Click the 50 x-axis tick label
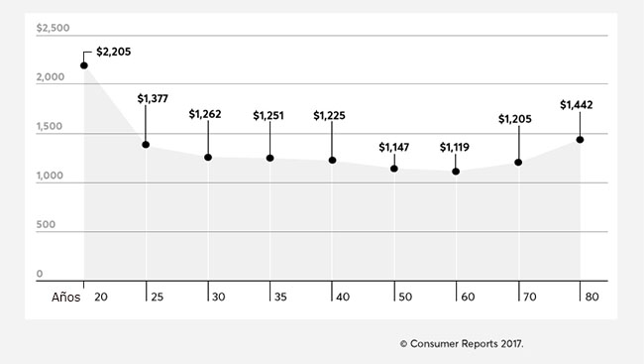Screen dimensions: 644x364 pos(405,297)
